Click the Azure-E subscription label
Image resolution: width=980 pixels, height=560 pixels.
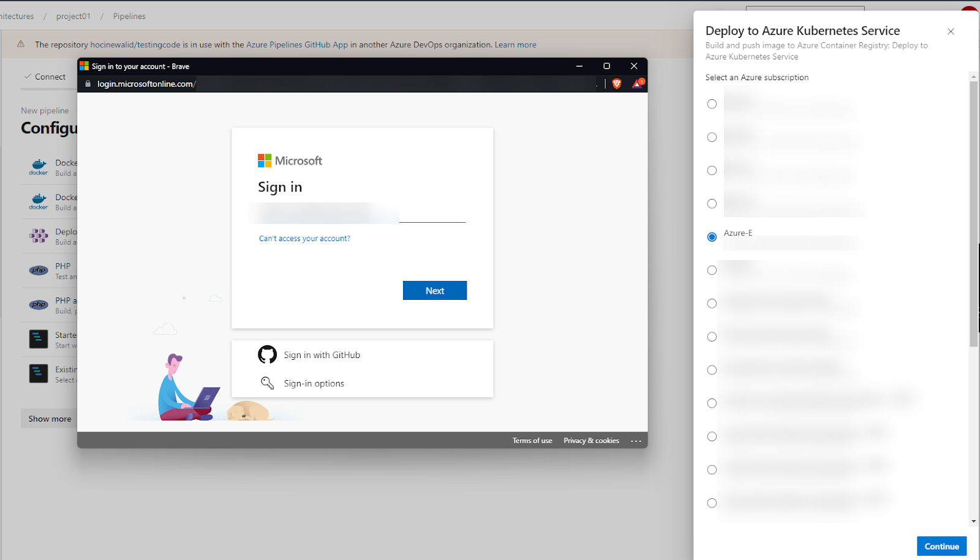pos(738,233)
